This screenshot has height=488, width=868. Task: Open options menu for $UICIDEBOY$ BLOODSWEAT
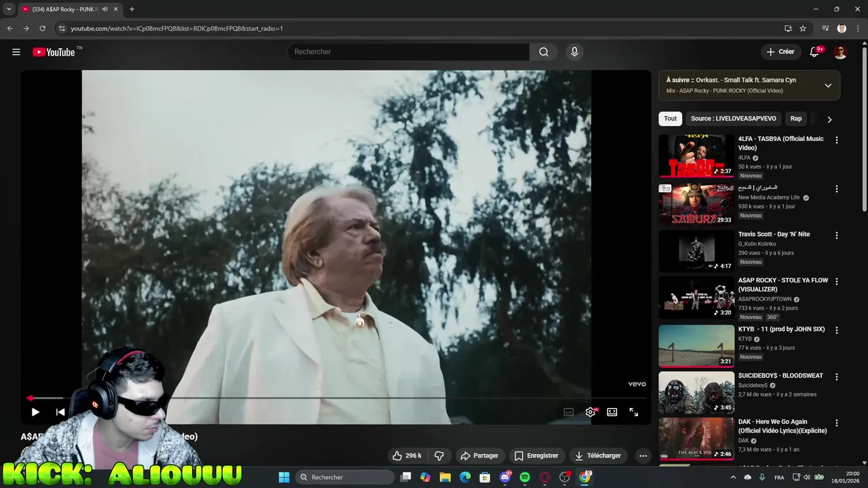coord(836,376)
